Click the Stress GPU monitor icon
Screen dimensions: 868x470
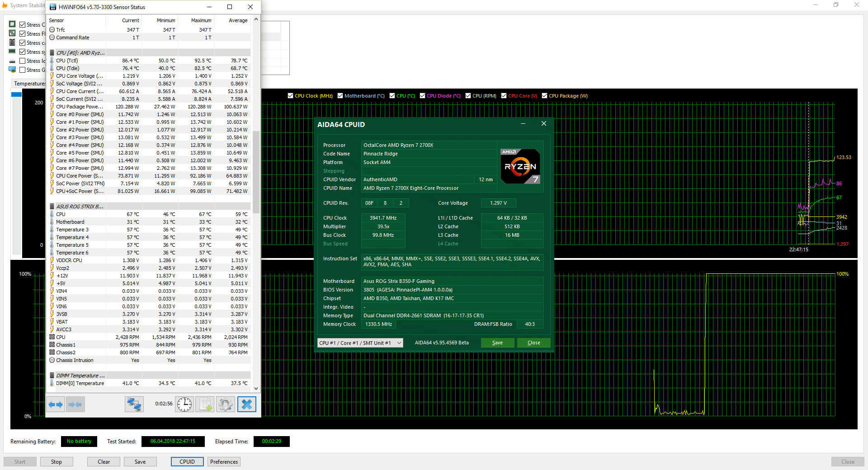pyautogui.click(x=12, y=70)
